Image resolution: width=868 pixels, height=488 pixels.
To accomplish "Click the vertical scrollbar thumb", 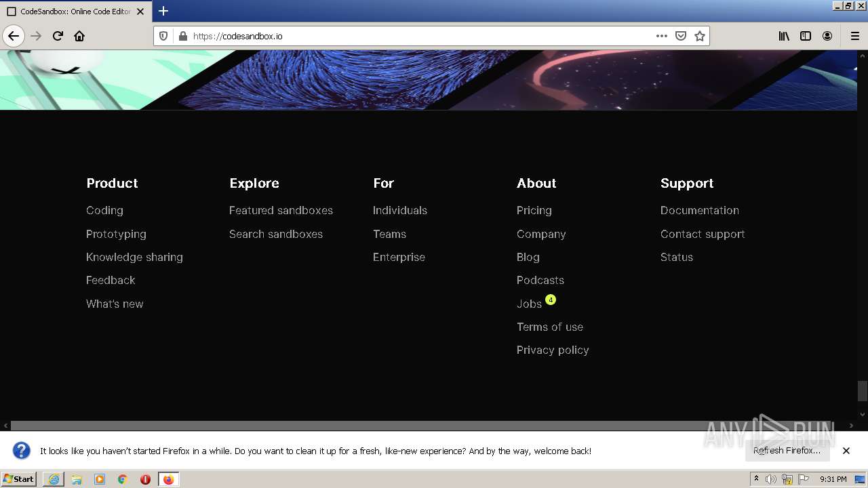I will coord(862,391).
